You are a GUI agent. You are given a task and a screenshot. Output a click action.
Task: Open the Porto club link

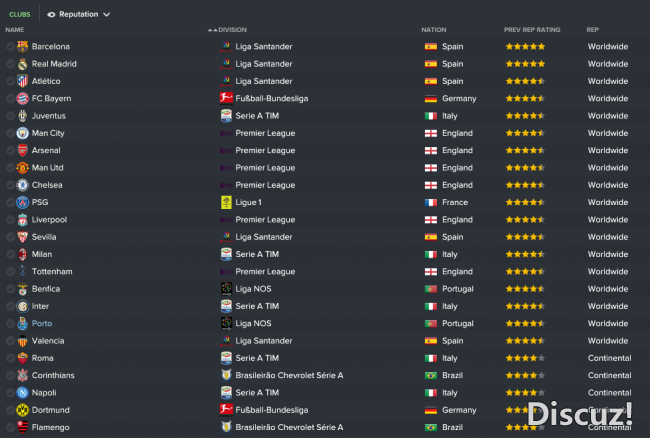point(42,323)
